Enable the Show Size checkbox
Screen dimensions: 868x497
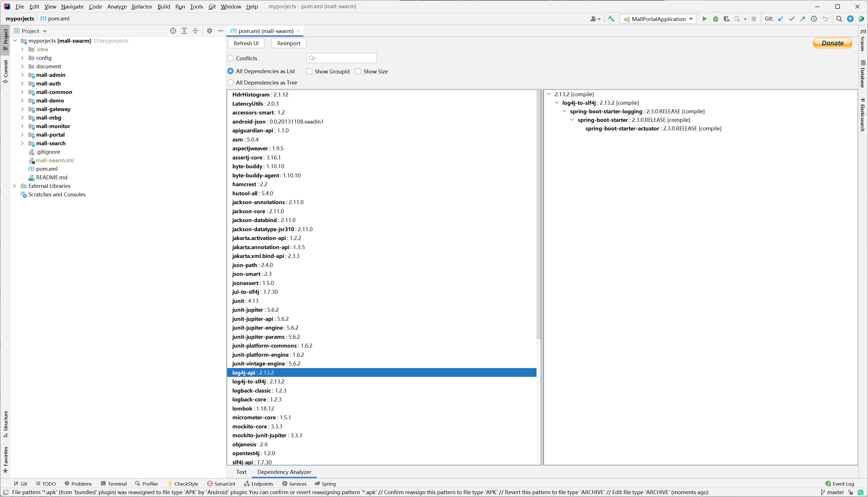click(x=358, y=71)
